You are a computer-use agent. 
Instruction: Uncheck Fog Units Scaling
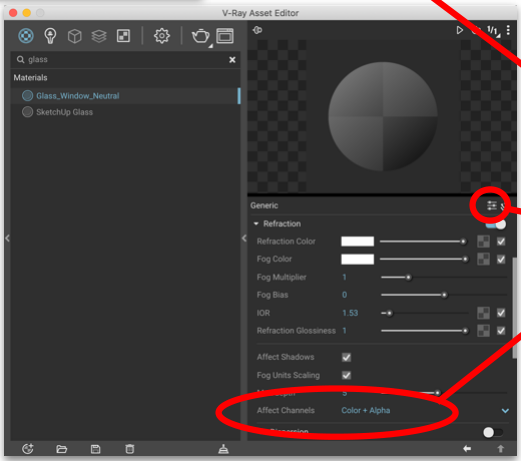click(x=346, y=375)
